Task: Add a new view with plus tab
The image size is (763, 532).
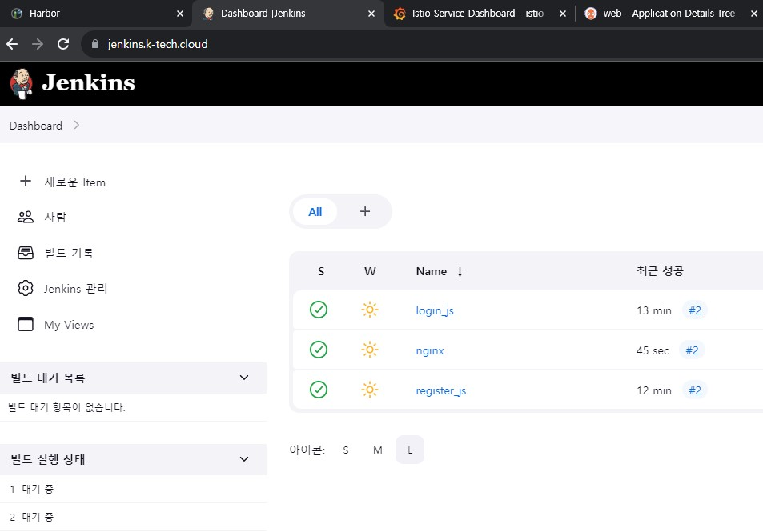Action: (365, 211)
